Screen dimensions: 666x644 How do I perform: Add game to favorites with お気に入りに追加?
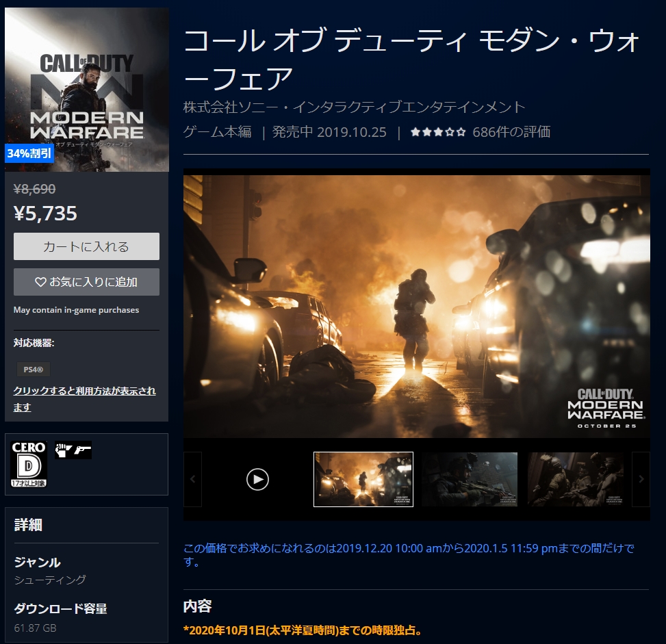(87, 282)
